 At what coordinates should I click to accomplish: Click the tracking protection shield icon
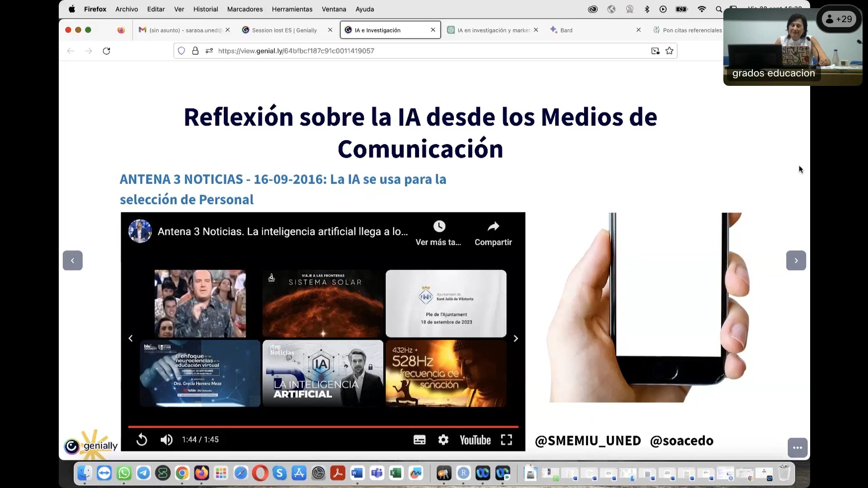click(x=181, y=51)
